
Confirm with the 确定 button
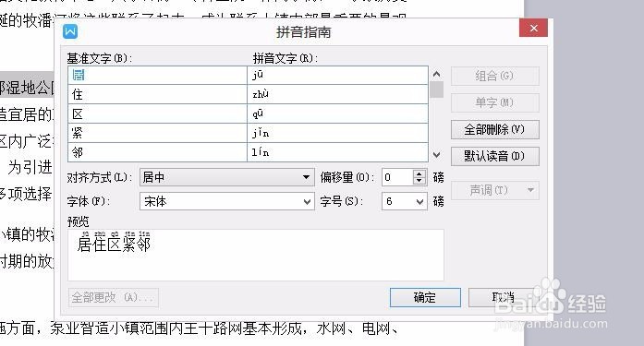click(425, 297)
